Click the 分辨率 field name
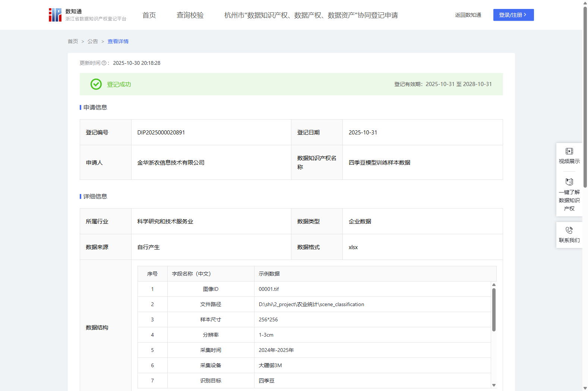 pyautogui.click(x=211, y=335)
